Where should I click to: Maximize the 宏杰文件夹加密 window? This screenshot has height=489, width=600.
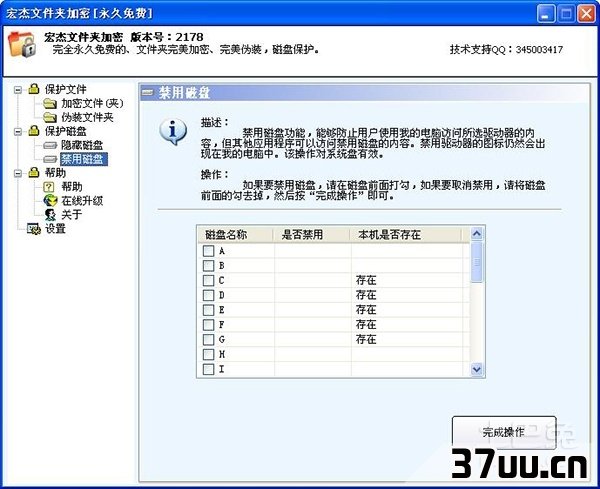566,14
